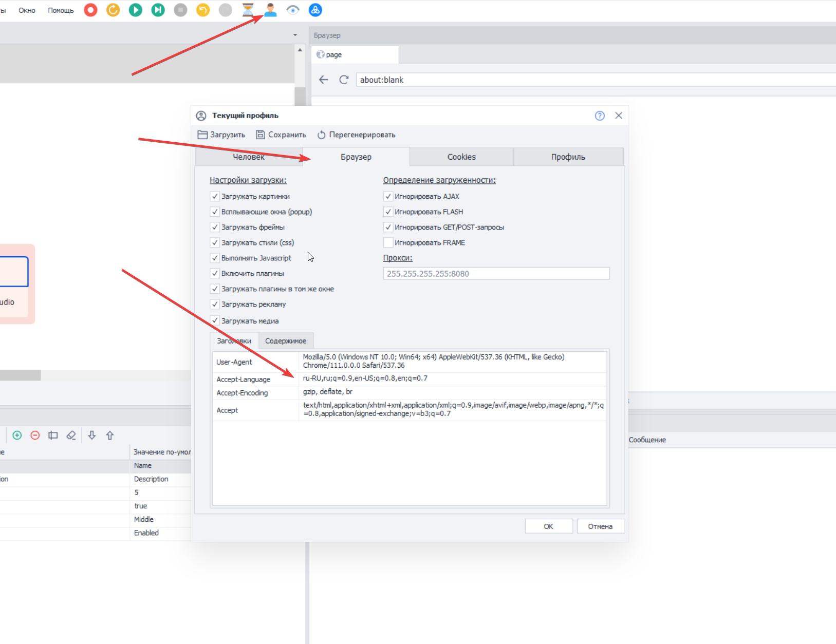Click Перегенерировать profile button
This screenshot has width=836, height=644.
point(356,135)
